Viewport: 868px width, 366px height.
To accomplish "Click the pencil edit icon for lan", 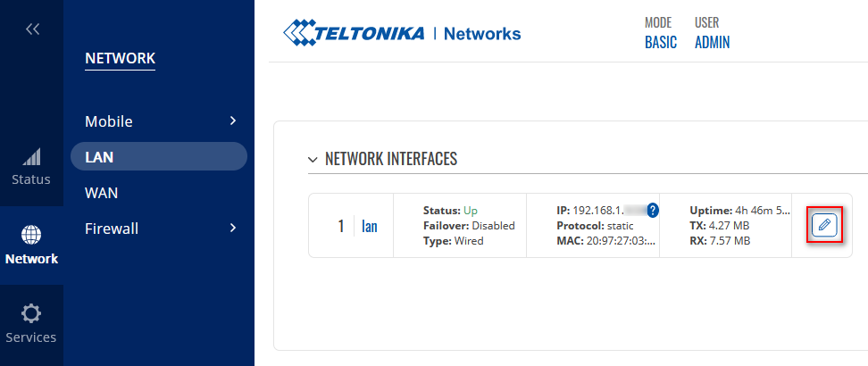I will 824,225.
